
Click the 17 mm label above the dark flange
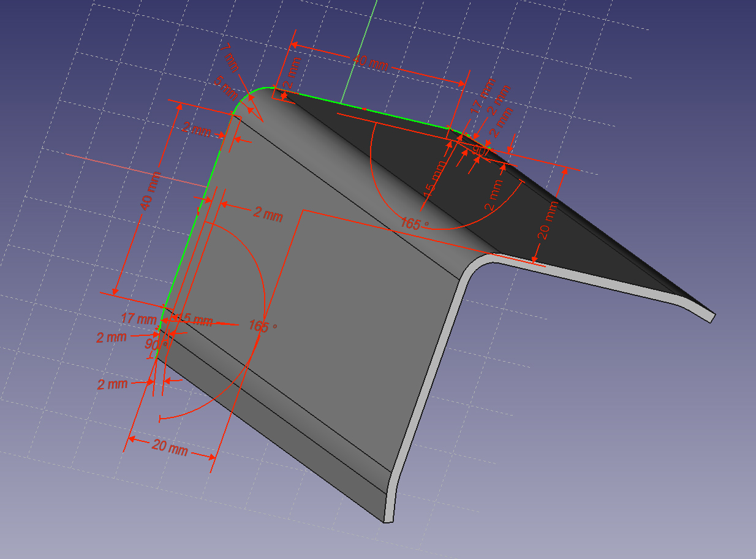pyautogui.click(x=482, y=96)
